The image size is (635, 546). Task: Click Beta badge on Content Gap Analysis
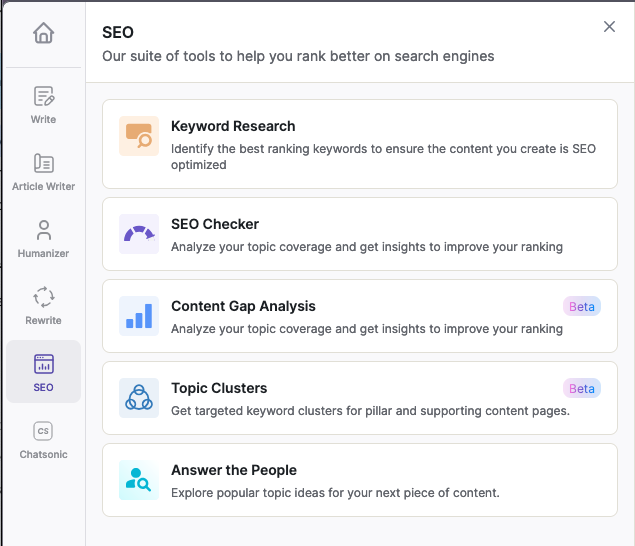click(582, 307)
